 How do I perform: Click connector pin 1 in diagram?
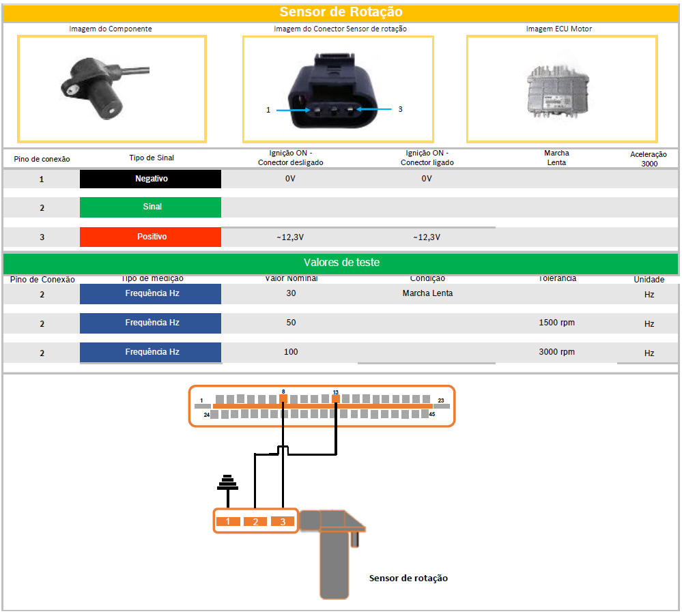point(228,521)
